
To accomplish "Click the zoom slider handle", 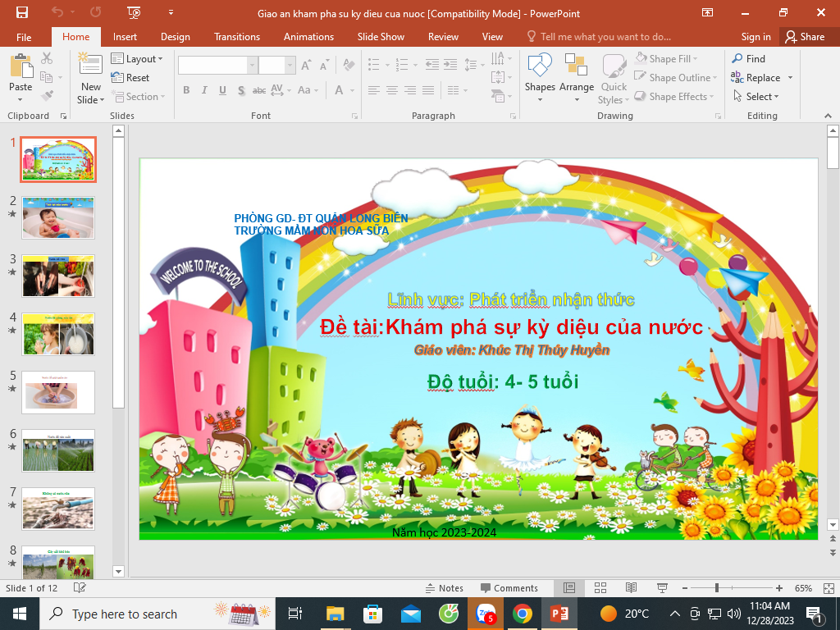I will tap(717, 588).
